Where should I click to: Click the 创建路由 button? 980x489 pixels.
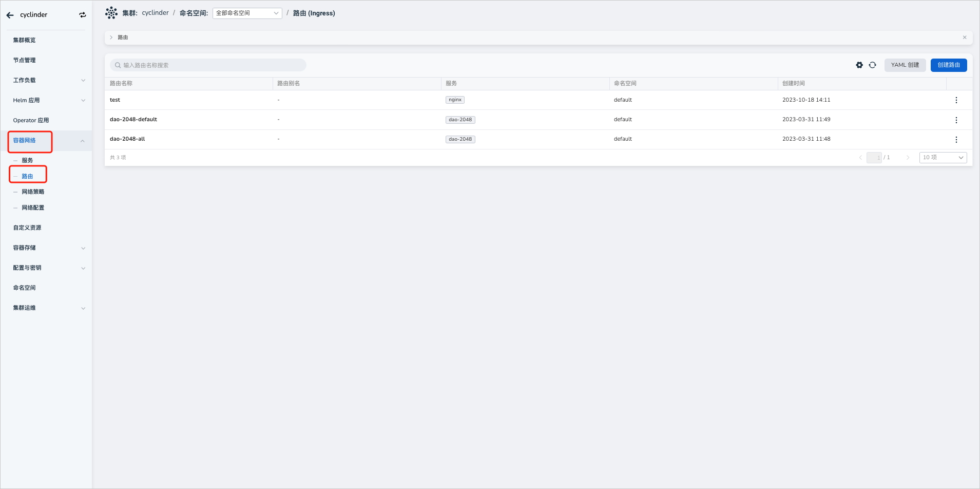click(949, 65)
